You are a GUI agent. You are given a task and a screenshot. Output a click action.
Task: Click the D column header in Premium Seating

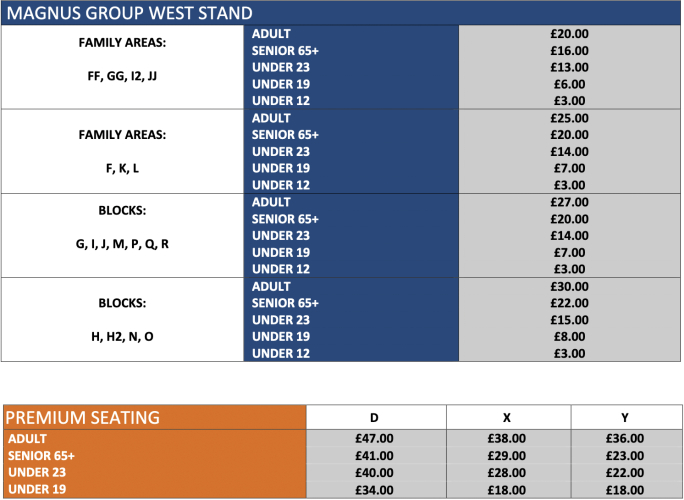pos(376,418)
